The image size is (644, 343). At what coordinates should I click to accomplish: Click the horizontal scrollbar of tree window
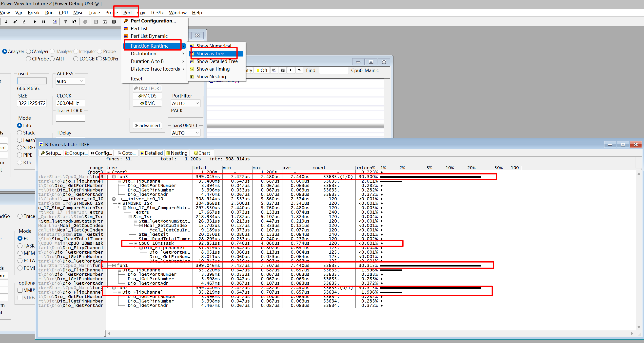click(x=370, y=333)
